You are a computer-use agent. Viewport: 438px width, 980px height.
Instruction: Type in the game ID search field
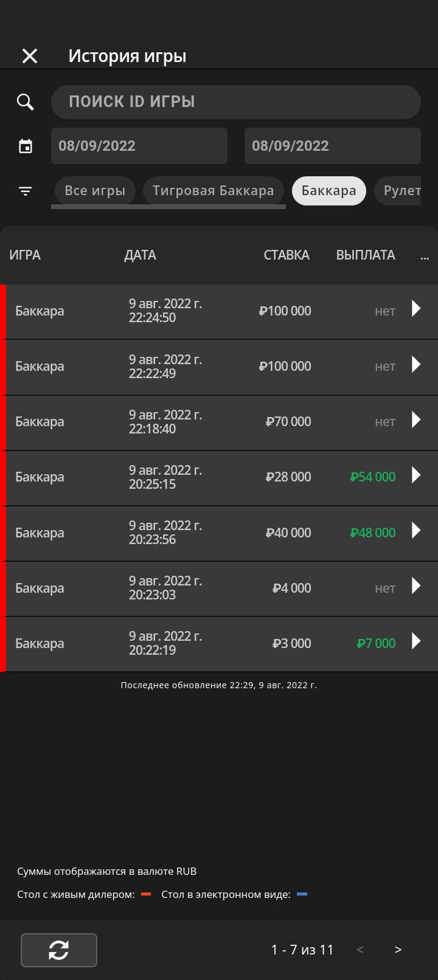point(235,102)
